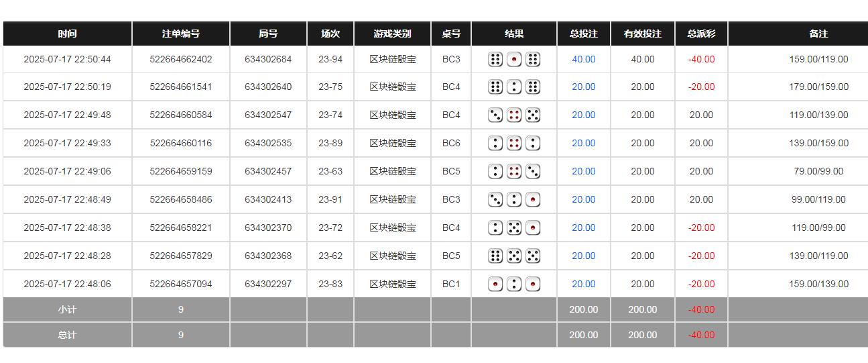868x363 pixels.
Task: Click game number 634302535
Action: tap(268, 144)
